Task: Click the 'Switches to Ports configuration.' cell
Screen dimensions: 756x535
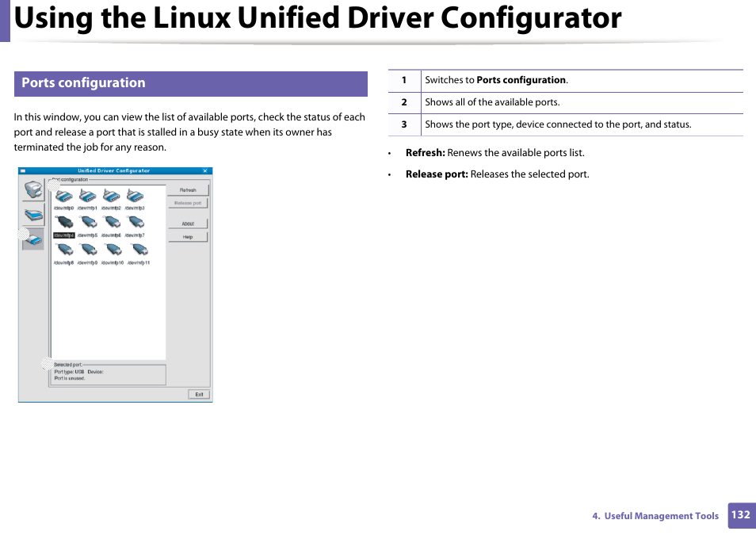Action: coord(582,81)
